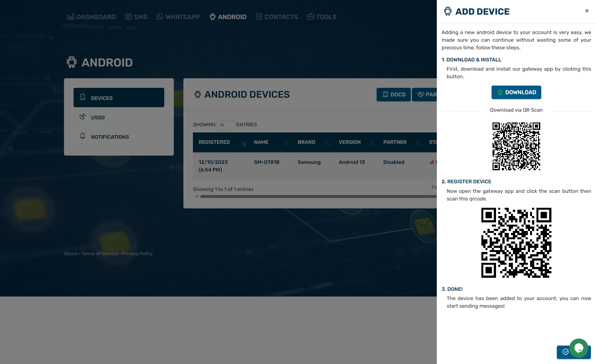Click the phone icon beside Devices
The width and height of the screenshot is (596, 364).
82,97
